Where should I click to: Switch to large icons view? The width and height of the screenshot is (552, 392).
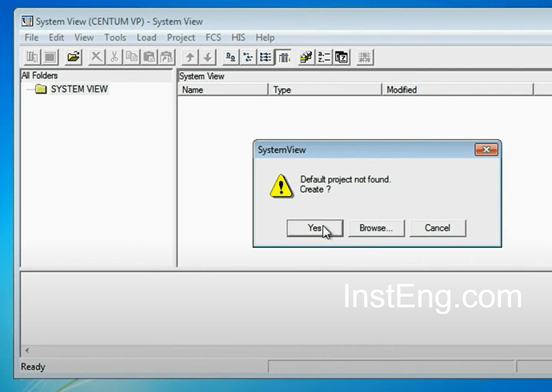click(x=231, y=57)
